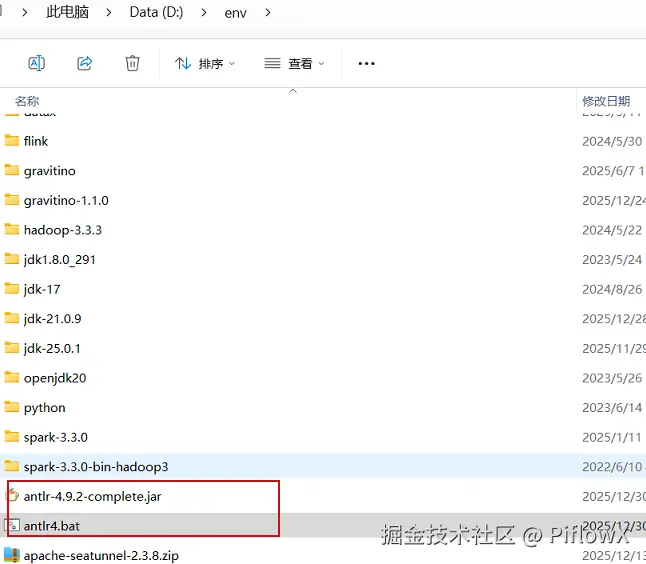Click the date 2023/5/24 of jdk1.8.0_291
This screenshot has width=646, height=564.
(612, 260)
